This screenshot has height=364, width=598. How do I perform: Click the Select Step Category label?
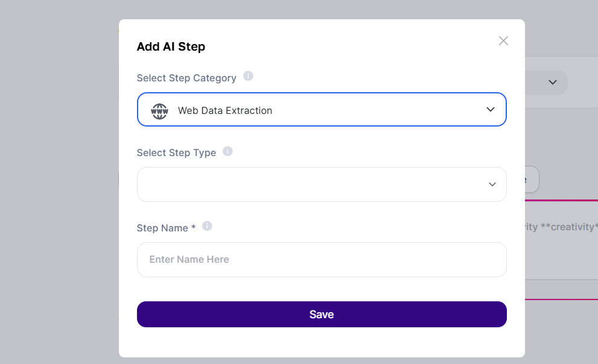(186, 78)
